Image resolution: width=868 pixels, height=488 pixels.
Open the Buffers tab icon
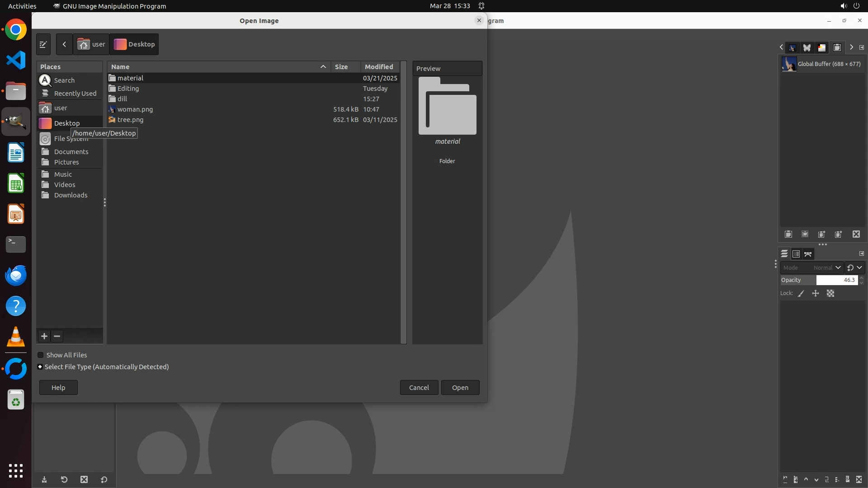[837, 47]
